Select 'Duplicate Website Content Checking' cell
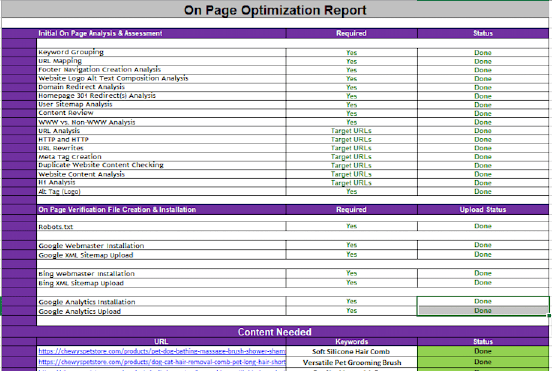552x371 pixels. click(x=162, y=165)
